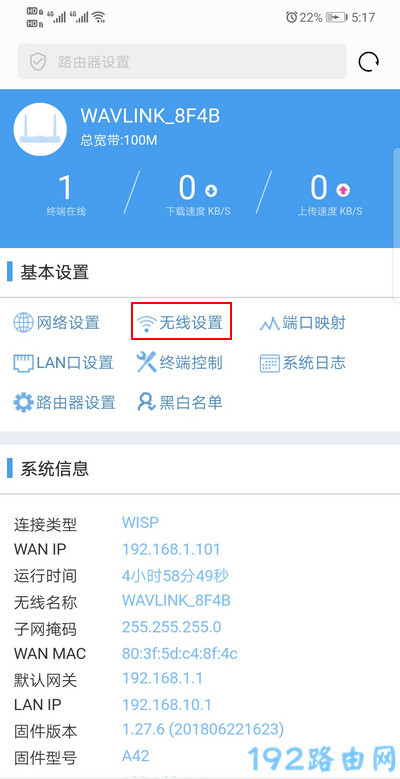Click the WAN IP value 192.168.1.101
400x779 pixels.
(x=171, y=549)
